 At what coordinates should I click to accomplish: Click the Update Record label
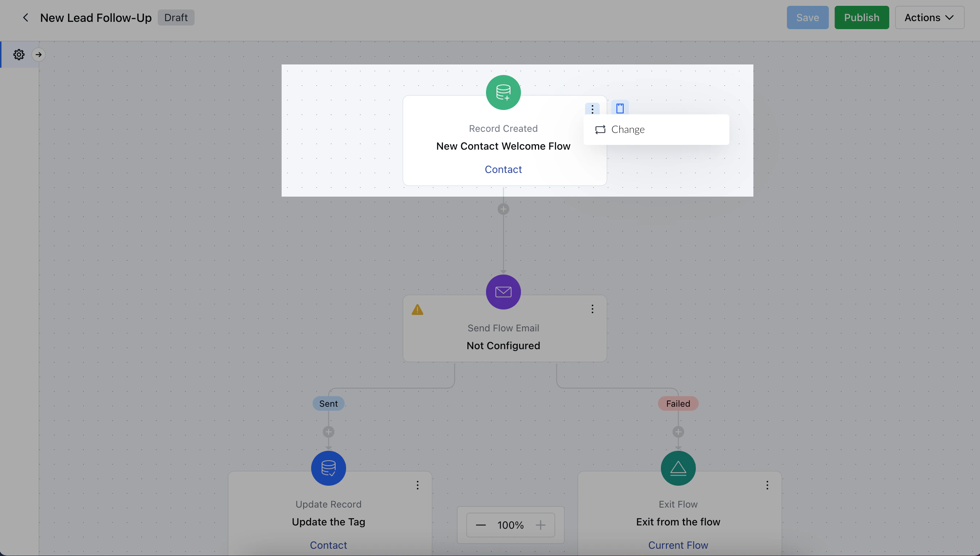[x=328, y=504]
